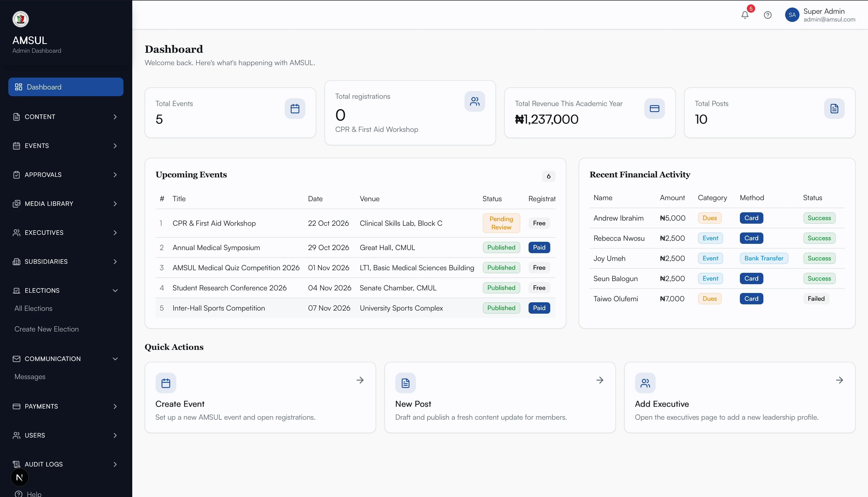This screenshot has width=868, height=497.
Task: Click the round N badge in the sidebar
Action: (19, 478)
